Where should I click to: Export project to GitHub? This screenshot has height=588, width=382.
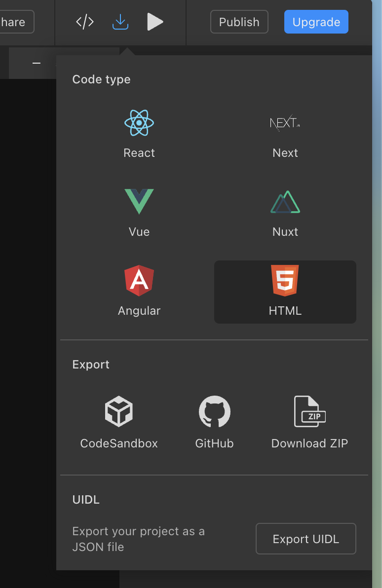[x=214, y=422]
